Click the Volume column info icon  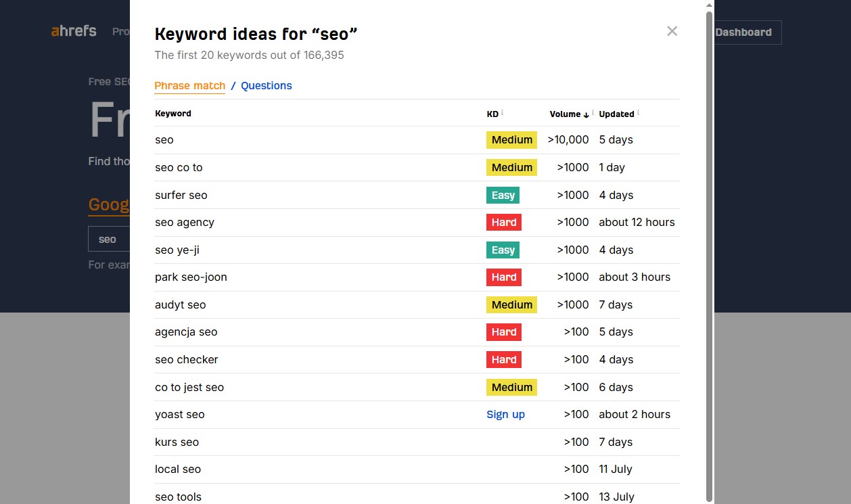pos(593,112)
